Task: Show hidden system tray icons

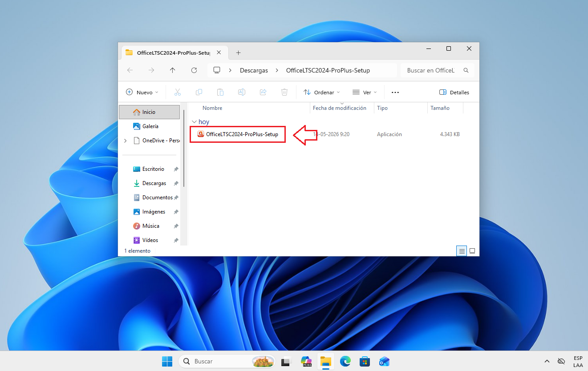Action: tap(547, 361)
